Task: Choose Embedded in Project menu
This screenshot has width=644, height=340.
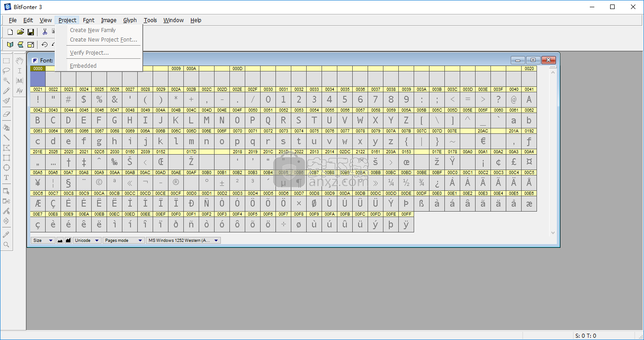Action: coord(99,66)
